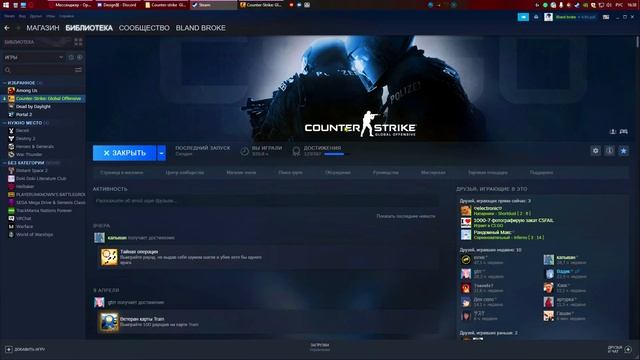This screenshot has height=360, width=640.
Task: Open the ИГРЫ filter dropdown
Action: 33,58
